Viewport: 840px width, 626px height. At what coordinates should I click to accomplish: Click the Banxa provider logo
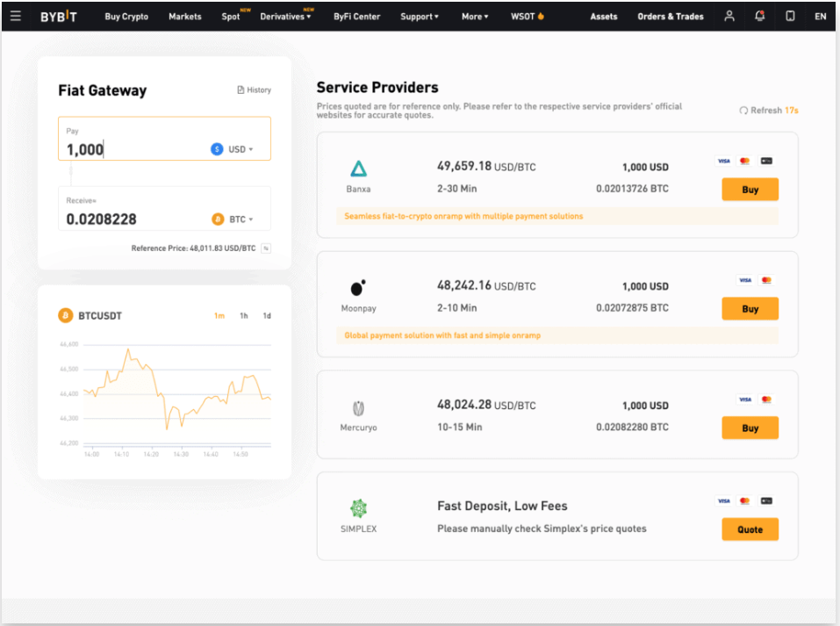(x=358, y=169)
